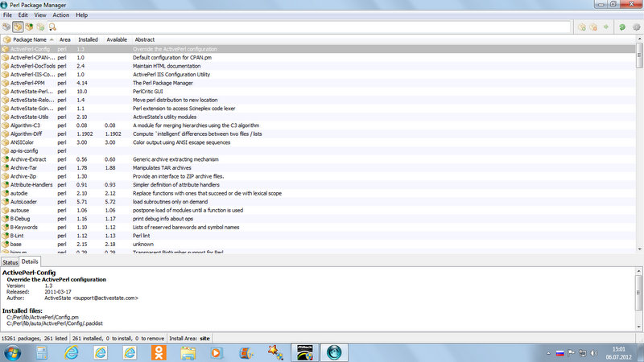Select the B-Debug package row

pyautogui.click(x=318, y=219)
